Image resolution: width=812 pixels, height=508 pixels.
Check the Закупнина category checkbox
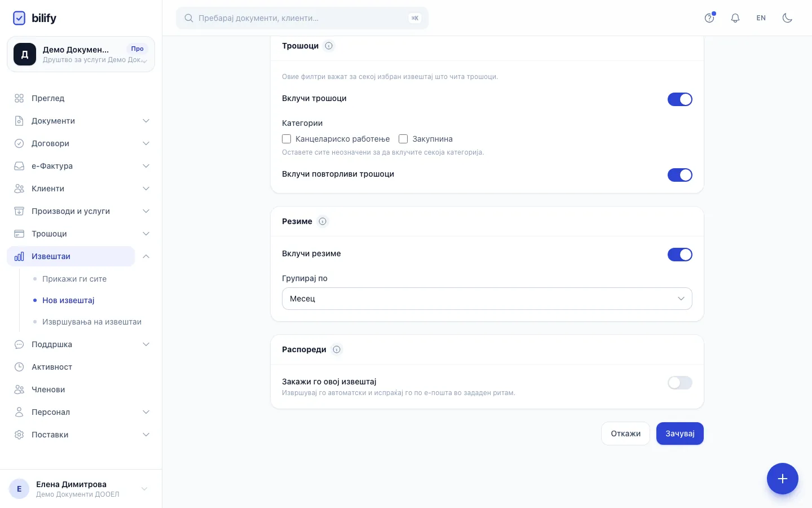403,139
